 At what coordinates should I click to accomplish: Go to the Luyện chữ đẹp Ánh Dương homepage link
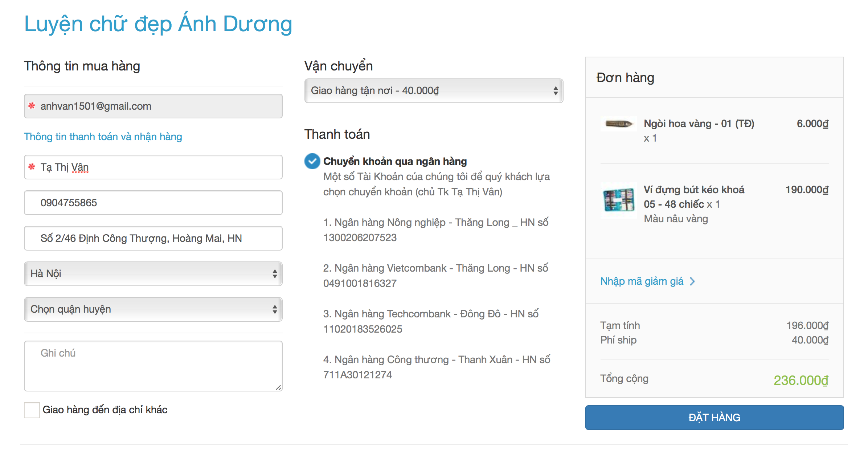coord(158,24)
